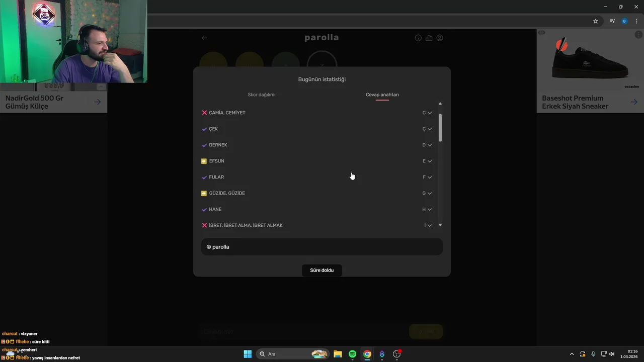
Task: Open the Windows Start menu
Action: [248, 354]
